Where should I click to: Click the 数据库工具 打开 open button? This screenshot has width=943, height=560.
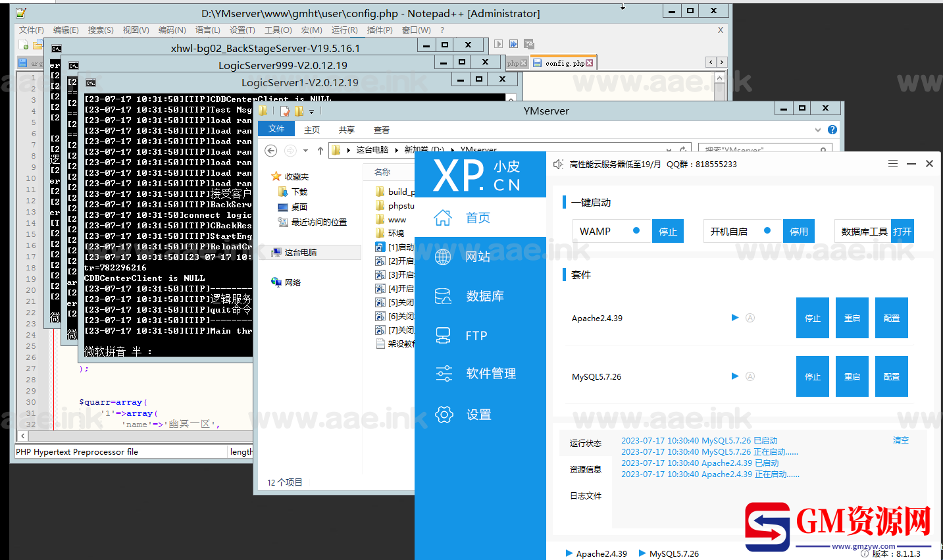[x=902, y=232]
